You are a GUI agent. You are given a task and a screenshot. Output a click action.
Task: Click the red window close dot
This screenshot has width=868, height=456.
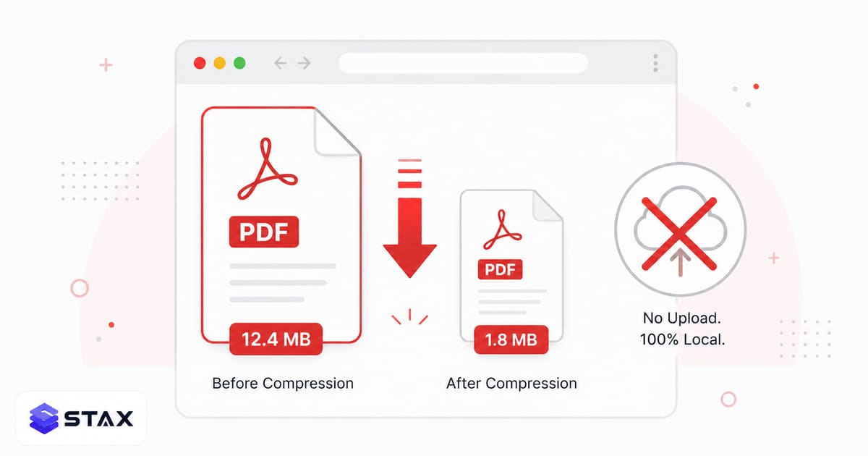(x=200, y=63)
